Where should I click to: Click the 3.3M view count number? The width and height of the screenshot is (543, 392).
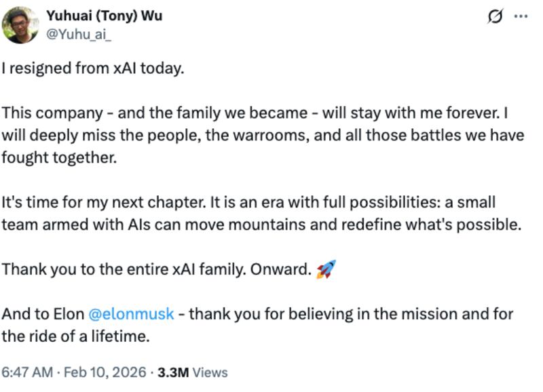coord(174,372)
